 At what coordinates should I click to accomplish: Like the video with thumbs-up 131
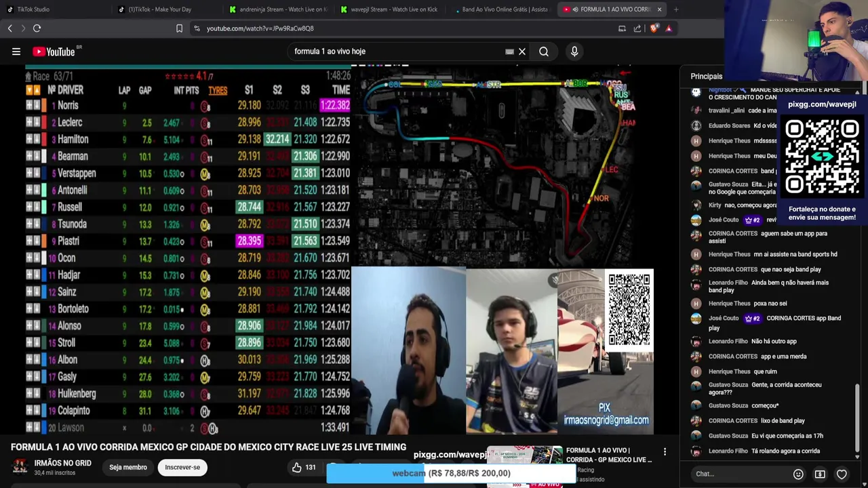click(304, 467)
